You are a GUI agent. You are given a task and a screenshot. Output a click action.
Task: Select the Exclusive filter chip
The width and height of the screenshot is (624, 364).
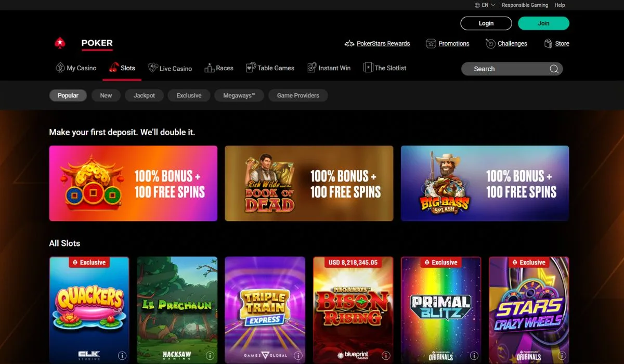[x=189, y=95]
